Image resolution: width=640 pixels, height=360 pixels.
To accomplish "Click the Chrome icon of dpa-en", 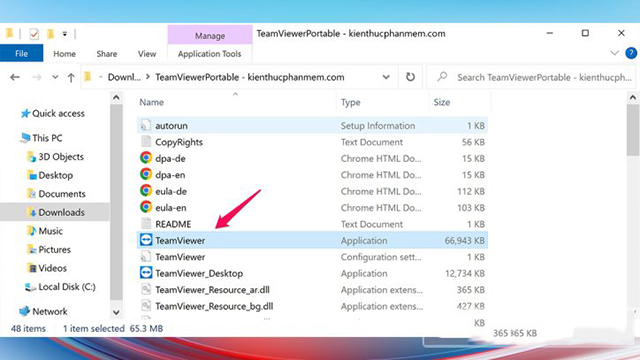I will 146,174.
